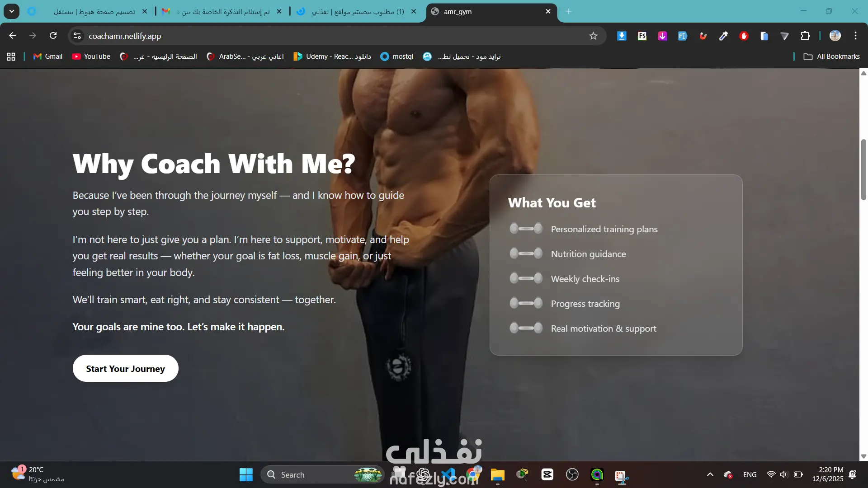Open the Windows Start menu
The image size is (868, 488).
(246, 474)
